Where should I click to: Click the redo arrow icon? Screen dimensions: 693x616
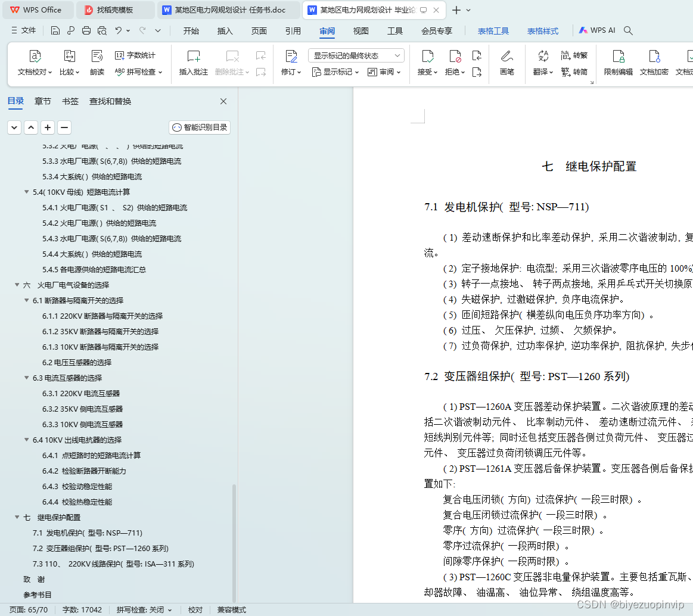coord(142,30)
